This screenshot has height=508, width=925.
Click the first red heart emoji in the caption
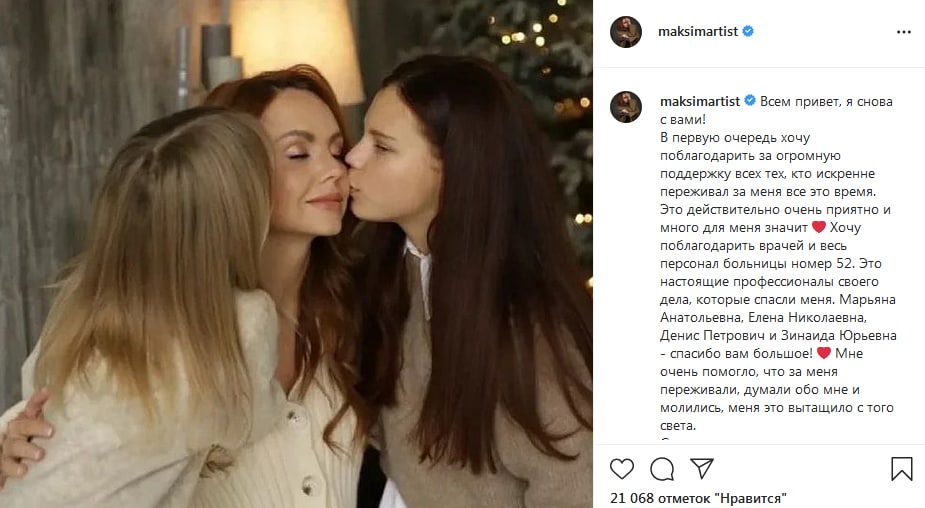(x=819, y=227)
